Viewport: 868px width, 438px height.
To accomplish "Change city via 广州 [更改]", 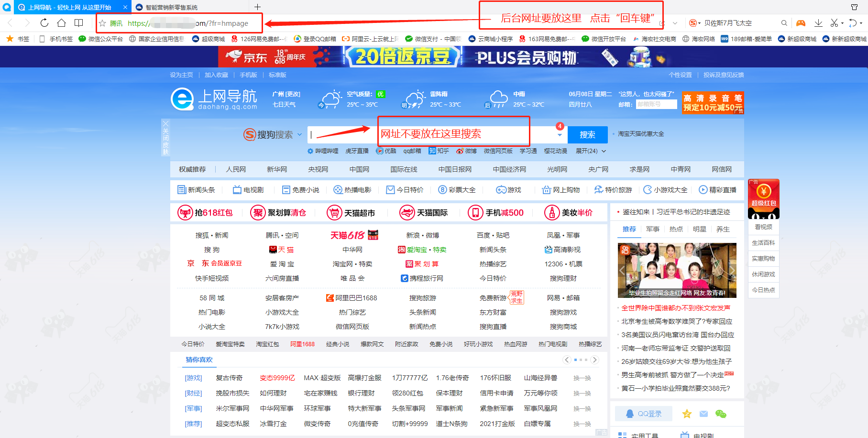I will click(x=286, y=94).
